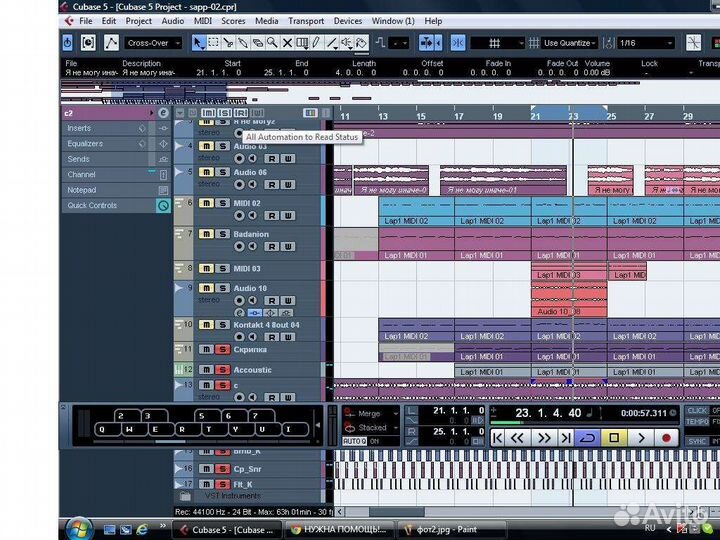Open the Cross-Over mode dropdown
This screenshot has height=540, width=720.
[153, 43]
